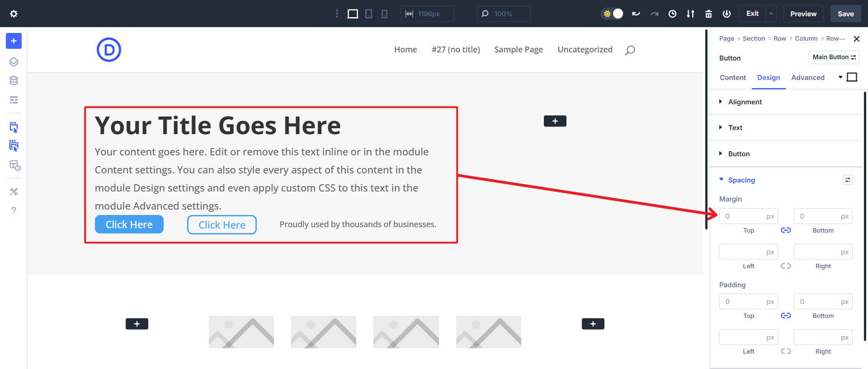Click the Save button
This screenshot has width=868, height=369.
845,14
